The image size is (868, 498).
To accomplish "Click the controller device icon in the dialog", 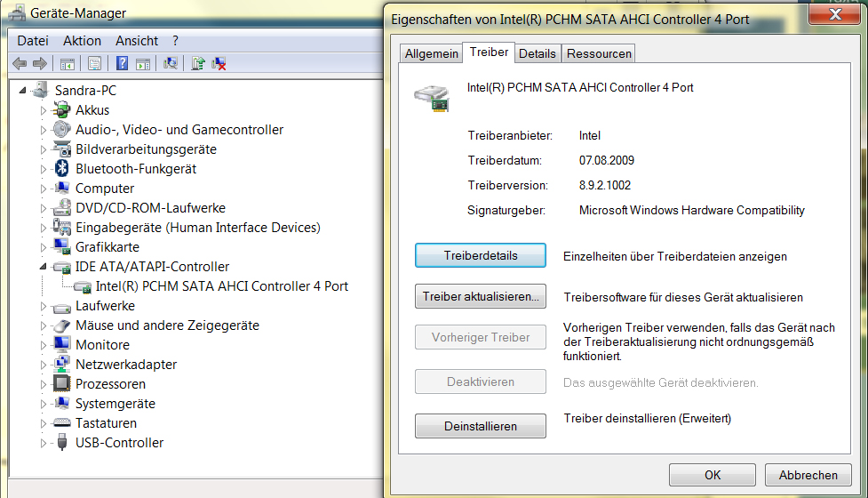I will [x=432, y=99].
